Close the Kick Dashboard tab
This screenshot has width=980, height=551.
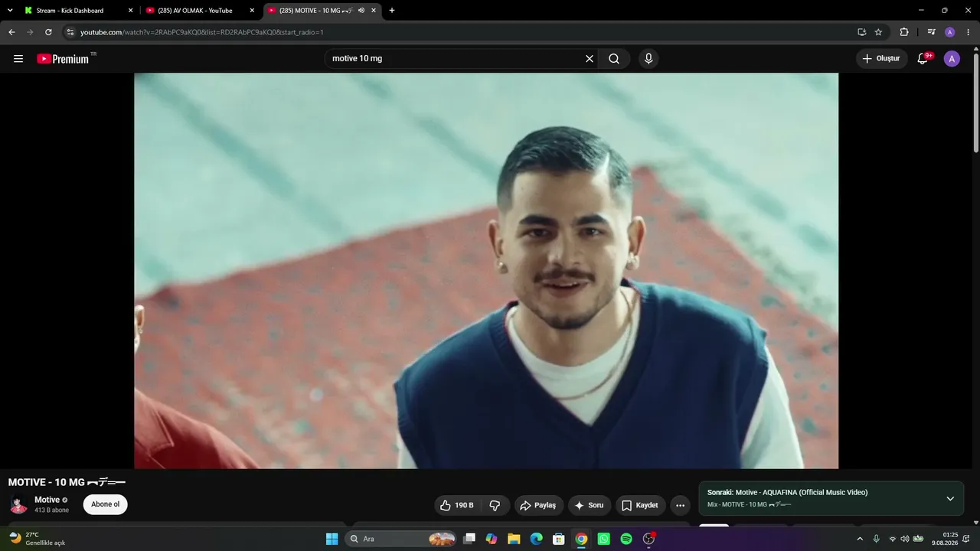coord(130,11)
